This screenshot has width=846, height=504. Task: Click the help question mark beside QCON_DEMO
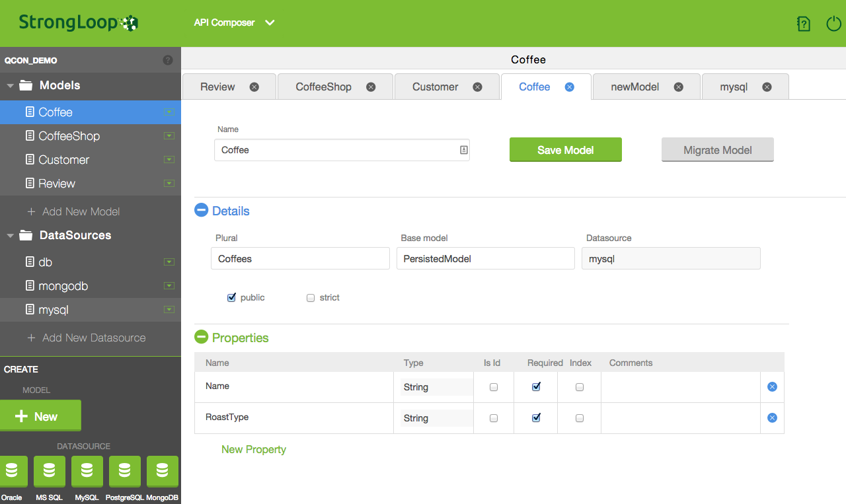click(x=168, y=60)
